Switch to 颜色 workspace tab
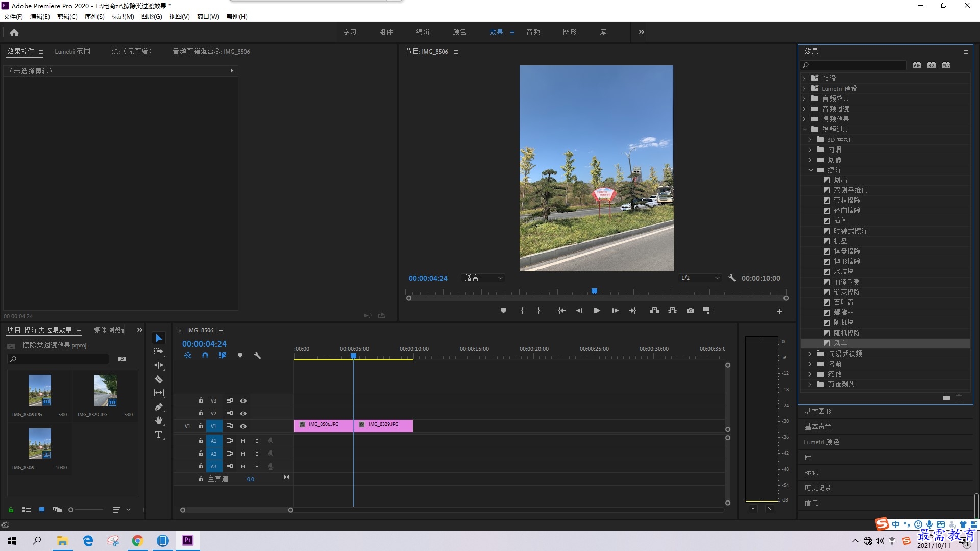 tap(459, 32)
